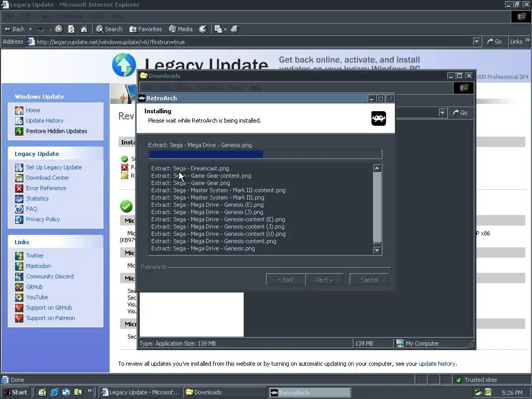Click the Refresh icon in IE toolbar
Image resolution: width=532 pixels, height=399 pixels.
71,29
